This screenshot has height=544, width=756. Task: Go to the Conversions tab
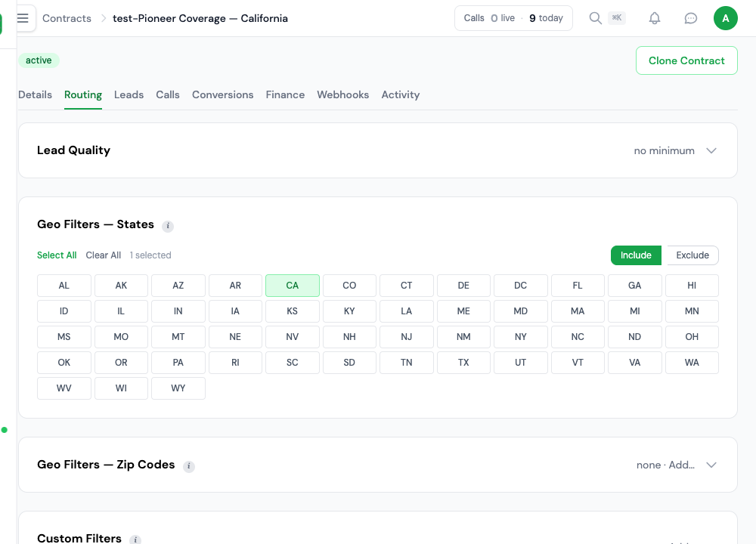(x=223, y=95)
